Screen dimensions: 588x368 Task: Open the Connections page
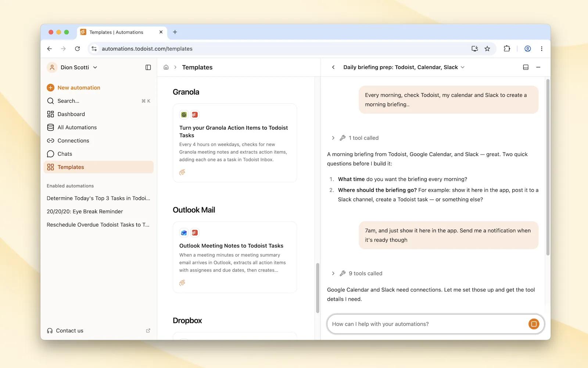click(x=98, y=141)
